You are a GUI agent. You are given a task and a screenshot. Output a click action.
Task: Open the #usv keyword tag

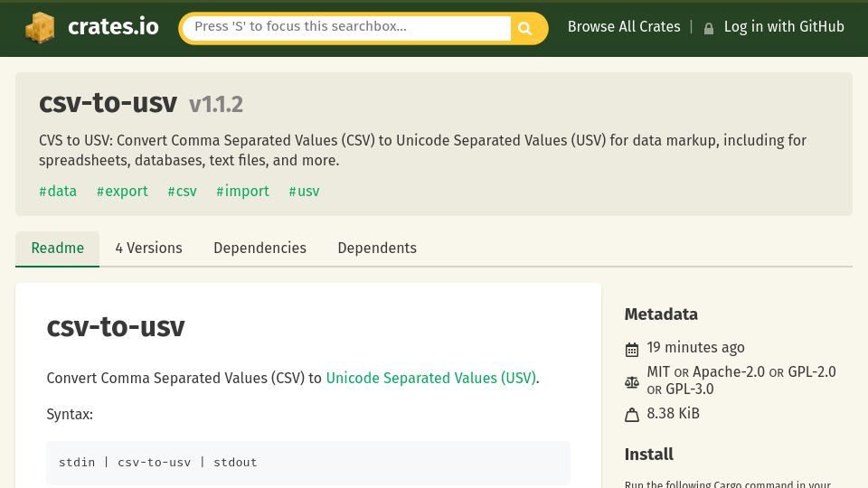coord(304,192)
